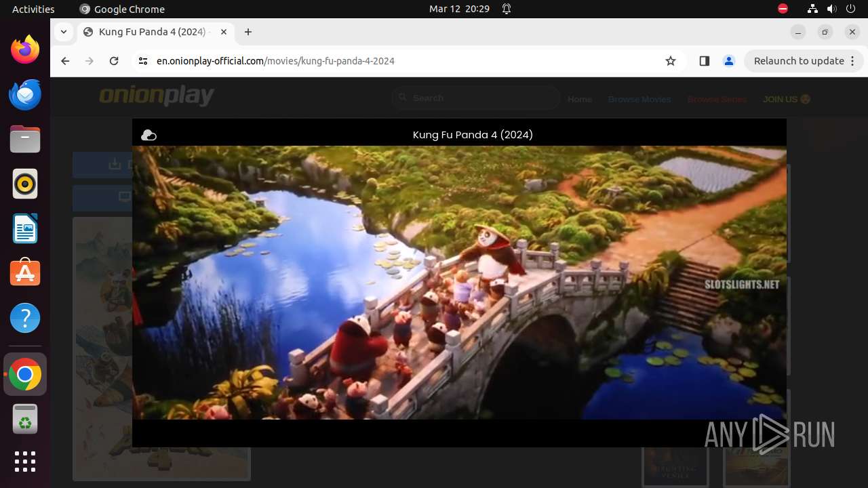Go back to previous page in Chrome
This screenshot has width=868, height=488.
pyautogui.click(x=65, y=61)
